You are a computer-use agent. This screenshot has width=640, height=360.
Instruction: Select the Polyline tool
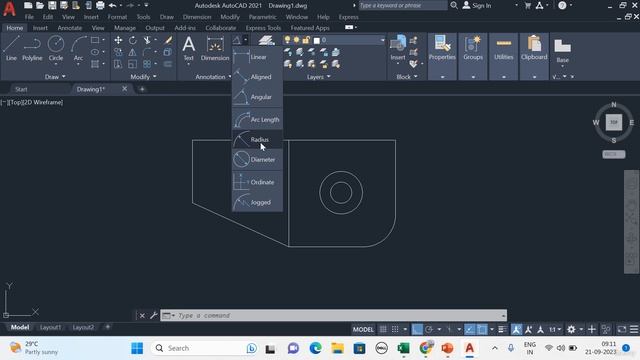tap(32, 48)
